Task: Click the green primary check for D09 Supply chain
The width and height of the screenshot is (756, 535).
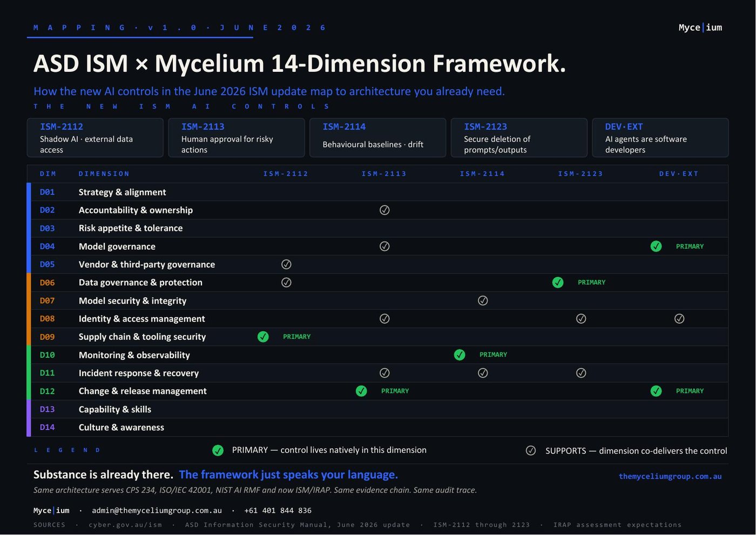Action: [x=263, y=337]
